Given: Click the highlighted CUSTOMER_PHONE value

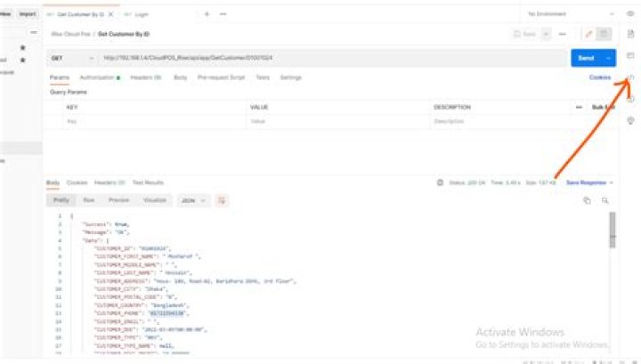Looking at the screenshot, I should (166, 313).
